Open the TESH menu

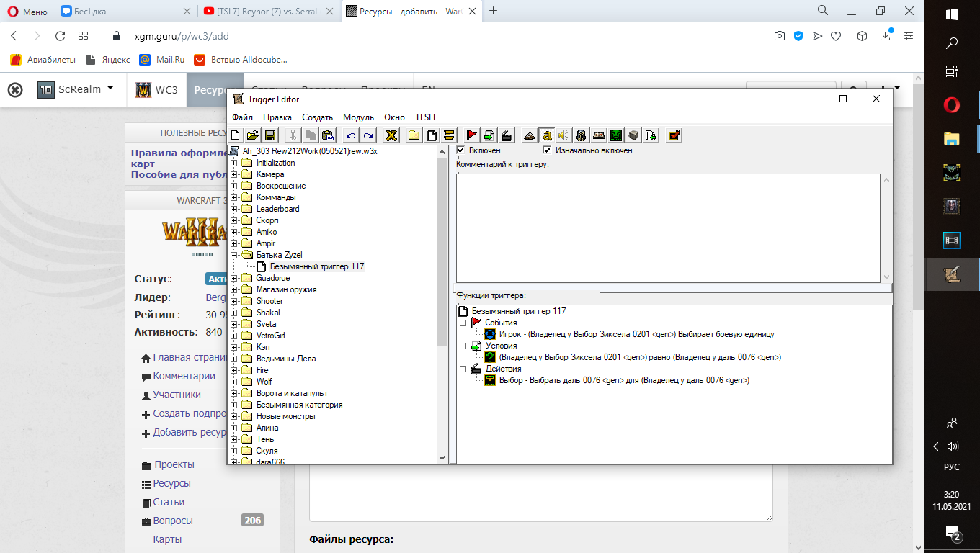click(425, 117)
